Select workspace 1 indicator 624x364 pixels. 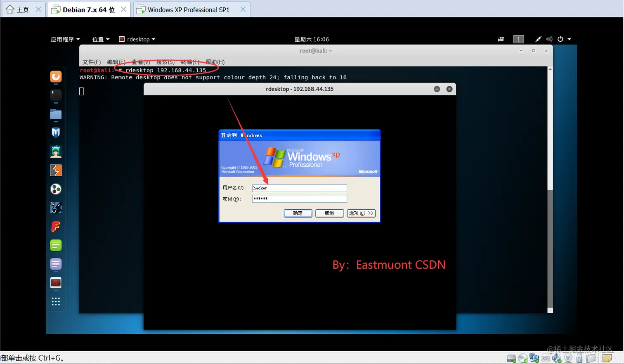(x=518, y=39)
